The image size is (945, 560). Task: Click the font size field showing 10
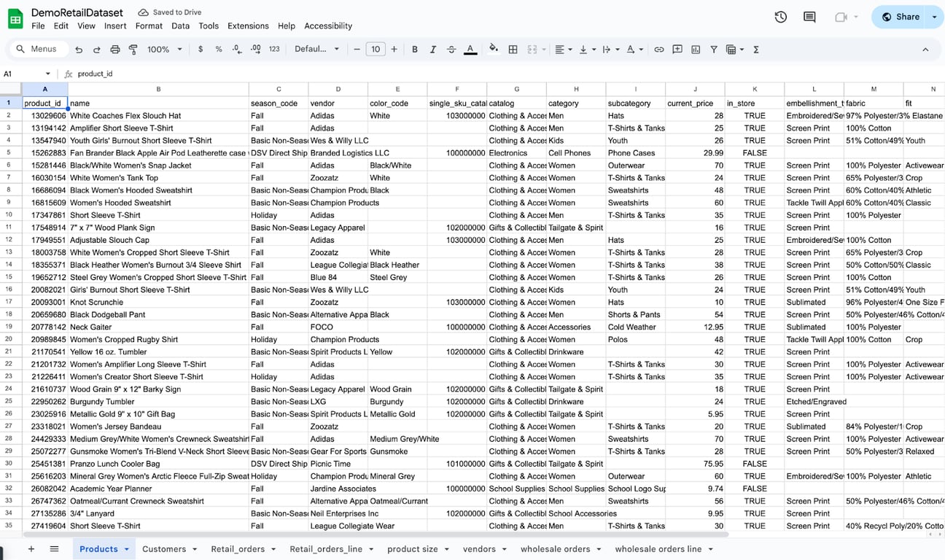click(x=376, y=50)
